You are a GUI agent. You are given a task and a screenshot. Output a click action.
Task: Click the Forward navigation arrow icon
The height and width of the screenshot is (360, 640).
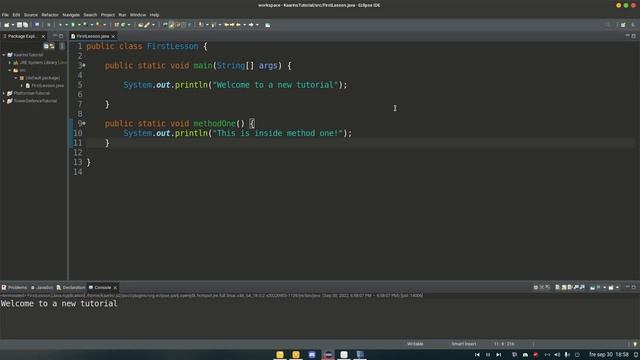click(251, 25)
